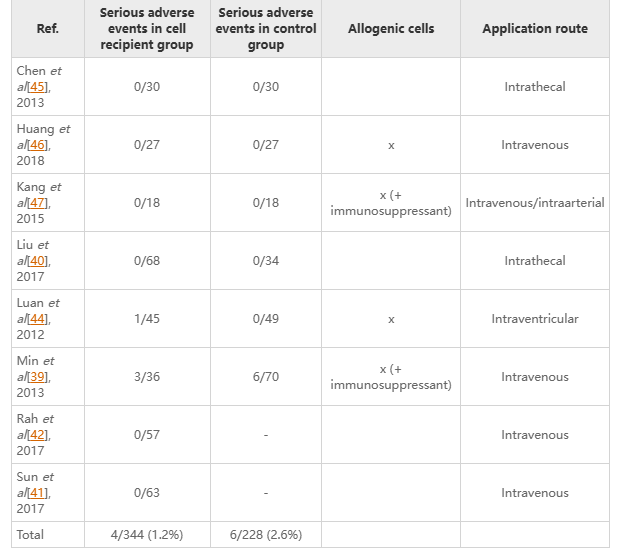Open reference link 45 for Chen et al
This screenshot has width=630, height=559.
tap(39, 87)
